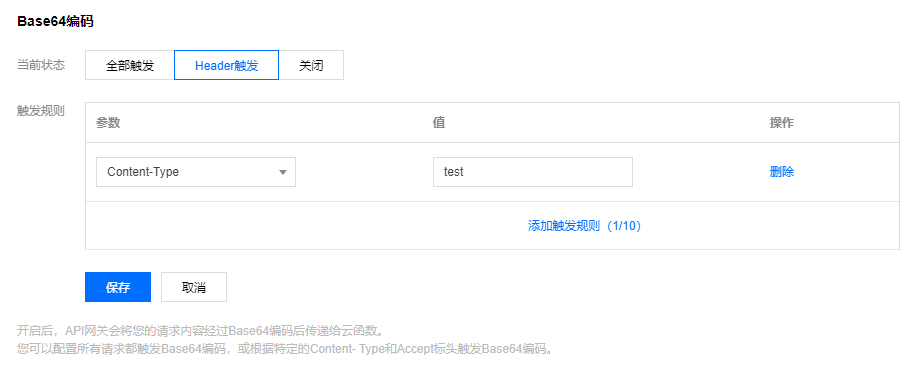
Task: Click the 触发规则 field label
Action: tap(41, 111)
